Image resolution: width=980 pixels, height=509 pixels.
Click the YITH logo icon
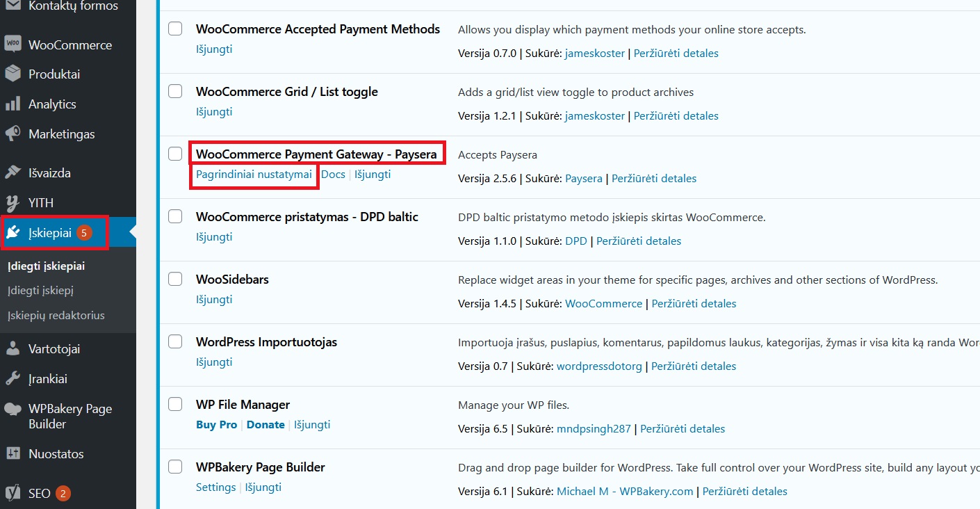(x=13, y=202)
